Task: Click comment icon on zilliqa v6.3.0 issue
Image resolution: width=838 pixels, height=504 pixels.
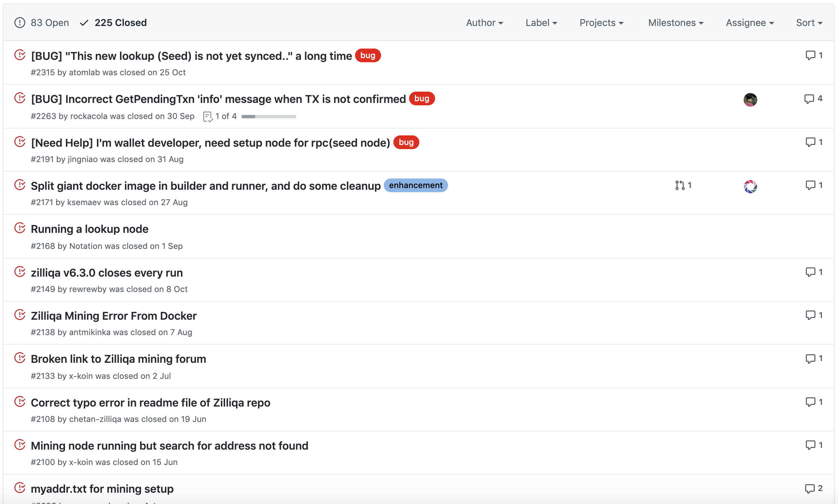Action: click(x=810, y=272)
